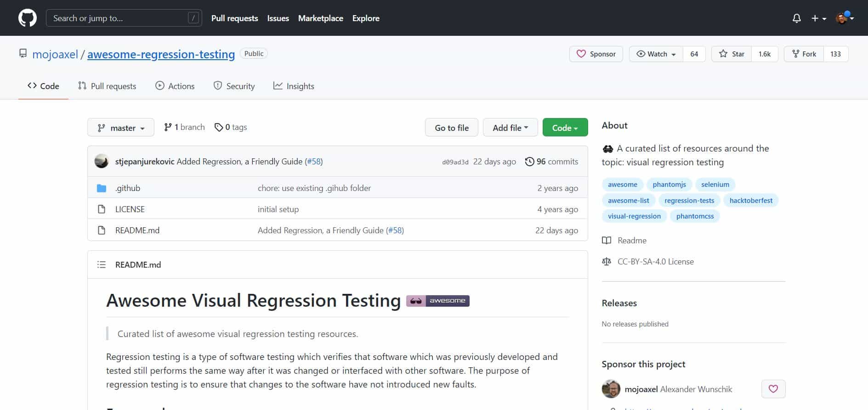Viewport: 868px width, 410px height.
Task: Click the GitHub Octocat logo
Action: point(27,18)
